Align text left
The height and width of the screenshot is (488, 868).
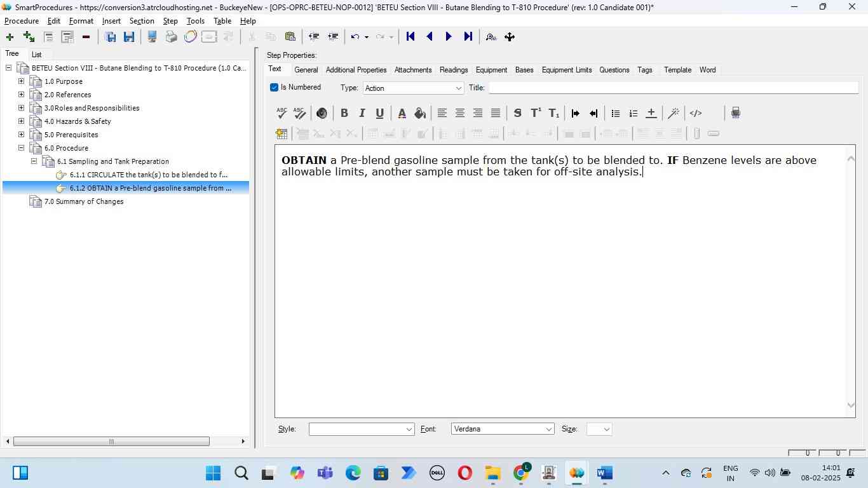coord(442,113)
